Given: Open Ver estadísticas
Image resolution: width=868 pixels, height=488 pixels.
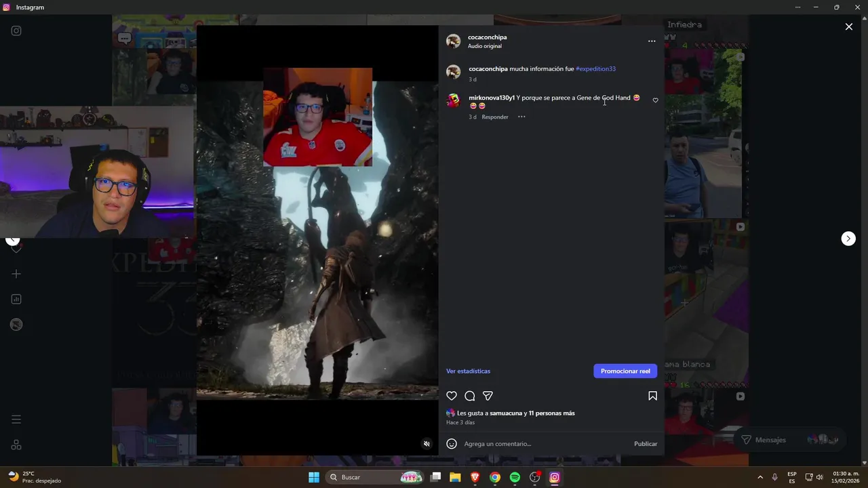Looking at the screenshot, I should (468, 371).
